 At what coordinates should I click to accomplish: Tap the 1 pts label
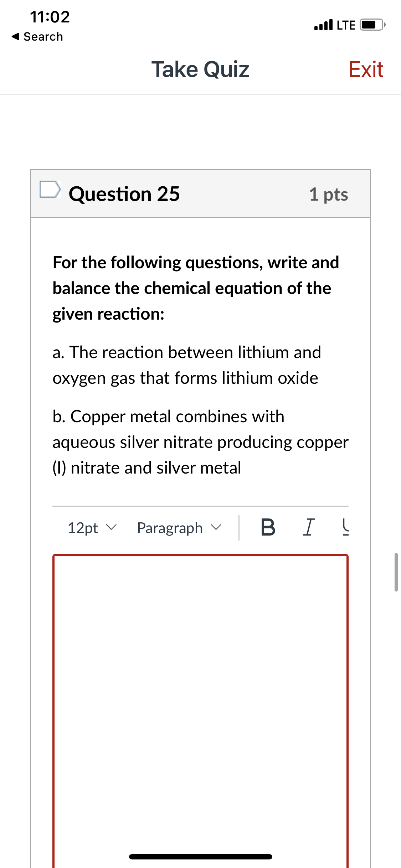(329, 195)
